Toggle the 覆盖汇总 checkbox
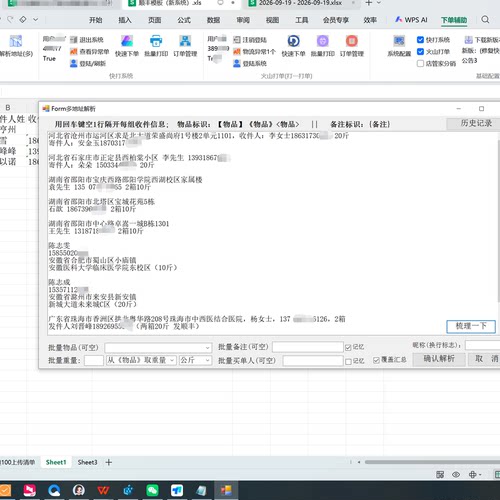The width and height of the screenshot is (500, 500). click(376, 360)
